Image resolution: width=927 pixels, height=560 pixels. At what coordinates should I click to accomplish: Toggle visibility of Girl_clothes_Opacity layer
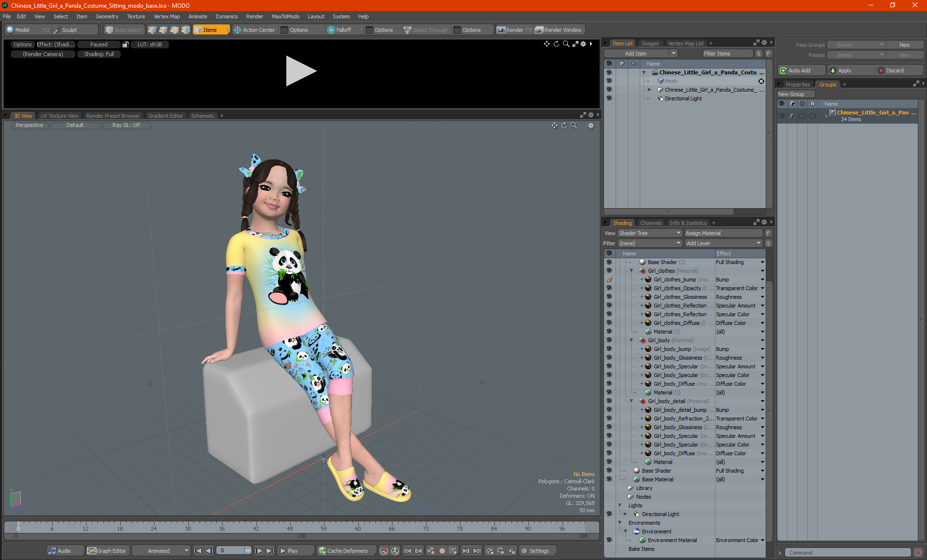[x=609, y=288]
